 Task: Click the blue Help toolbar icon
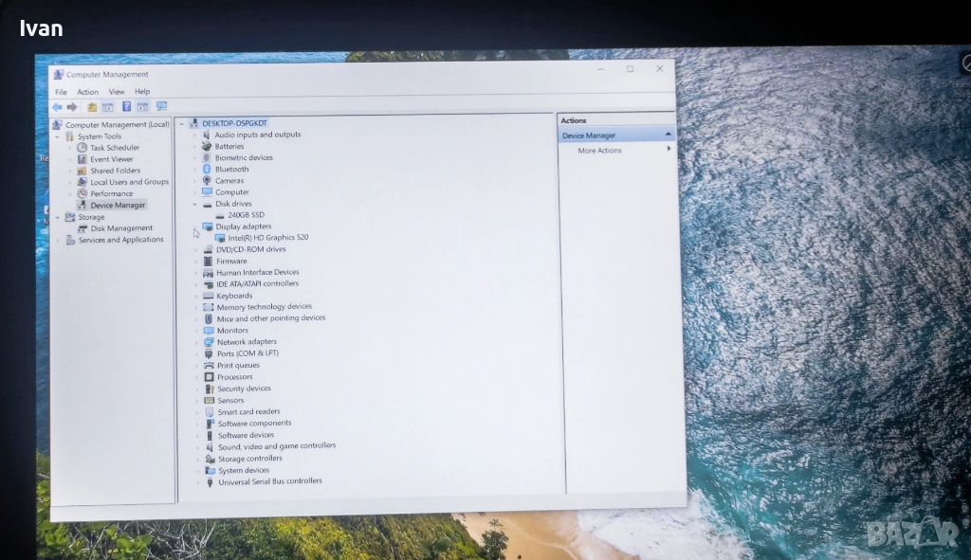(x=126, y=107)
